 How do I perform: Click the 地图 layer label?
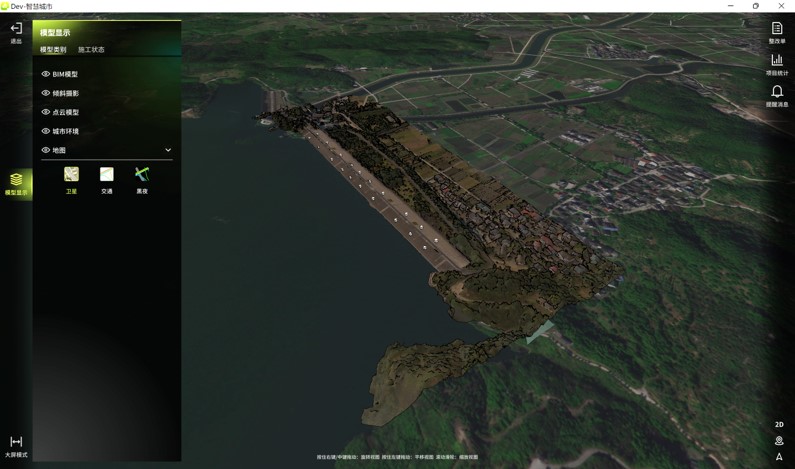(x=59, y=150)
